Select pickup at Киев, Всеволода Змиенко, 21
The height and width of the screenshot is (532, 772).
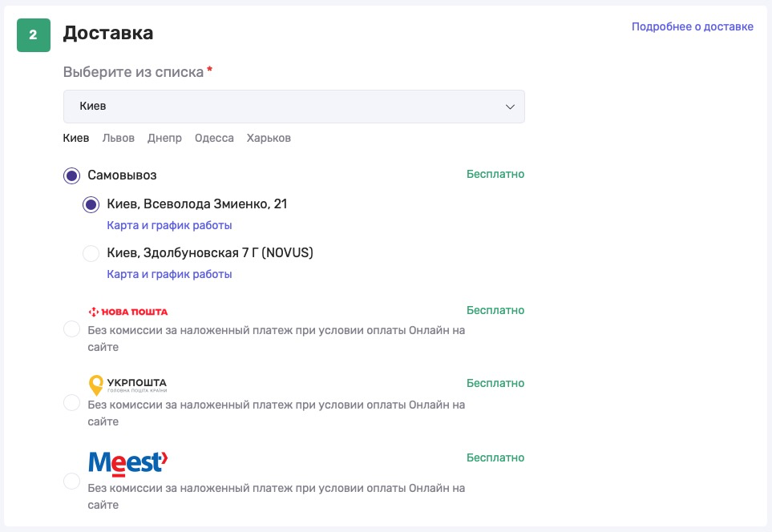[91, 204]
